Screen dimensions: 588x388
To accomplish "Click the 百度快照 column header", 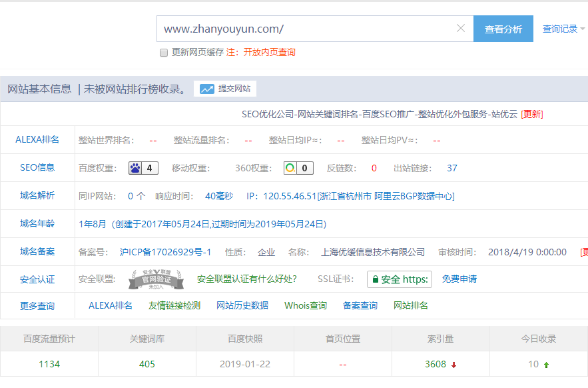I will [x=245, y=339].
